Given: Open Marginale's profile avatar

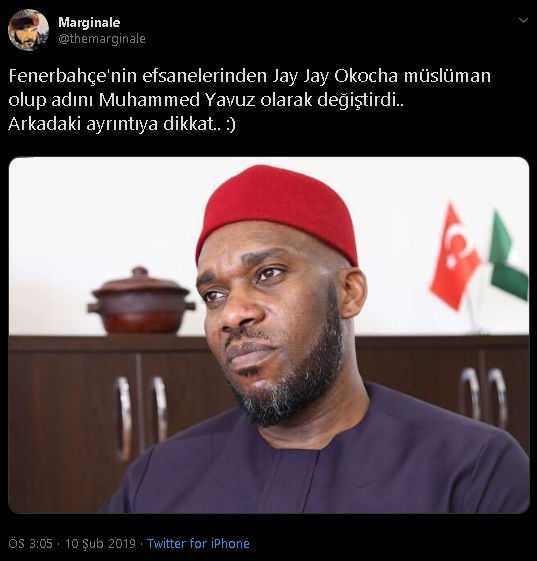Looking at the screenshot, I should point(28,30).
